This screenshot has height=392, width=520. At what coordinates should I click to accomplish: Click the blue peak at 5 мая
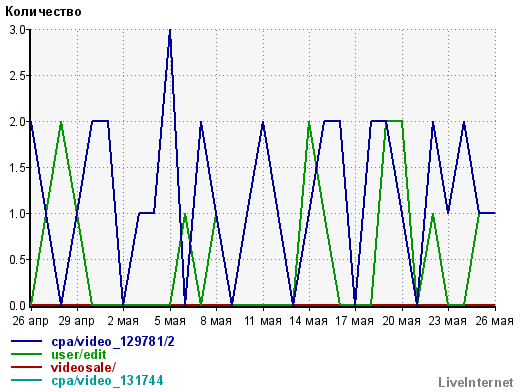pos(170,30)
